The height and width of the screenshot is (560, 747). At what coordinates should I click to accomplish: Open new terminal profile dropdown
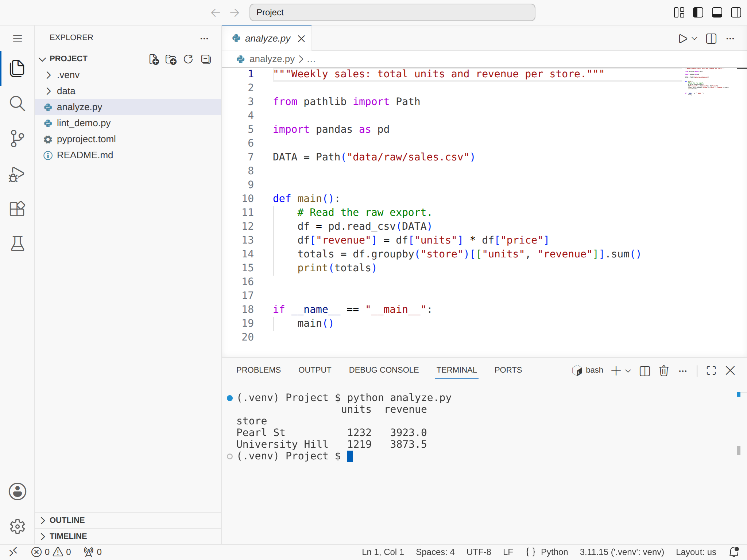pyautogui.click(x=628, y=371)
